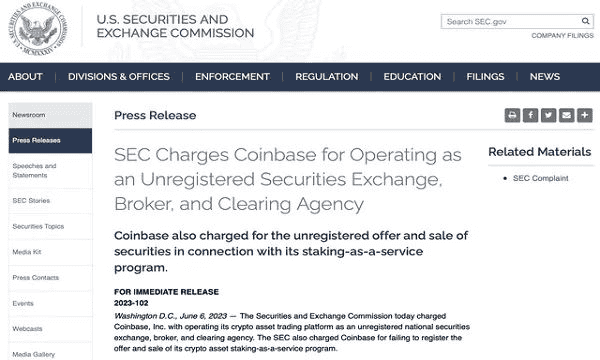Open the Regulation menu

pos(327,77)
